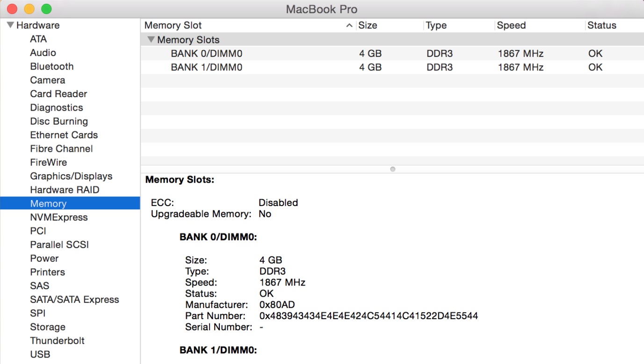Click the green full-screen window button
The width and height of the screenshot is (644, 364).
46,9
